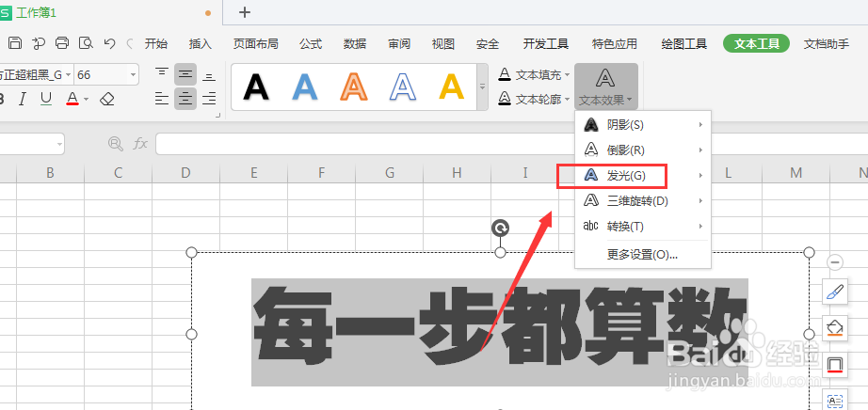
Task: Apply the red font color A
Action: click(72, 99)
